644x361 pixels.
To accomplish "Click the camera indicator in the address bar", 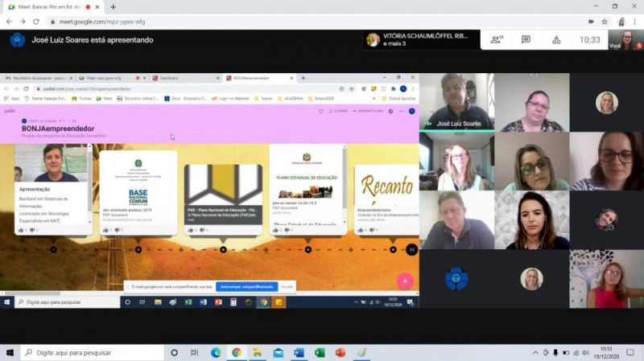I will pyautogui.click(x=591, y=22).
